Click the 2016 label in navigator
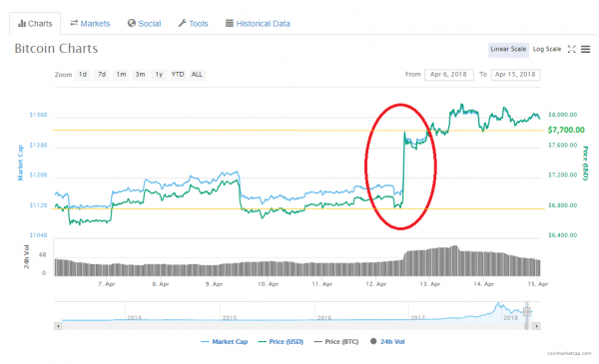Viewport: 599px width, 364px height. coord(324,317)
